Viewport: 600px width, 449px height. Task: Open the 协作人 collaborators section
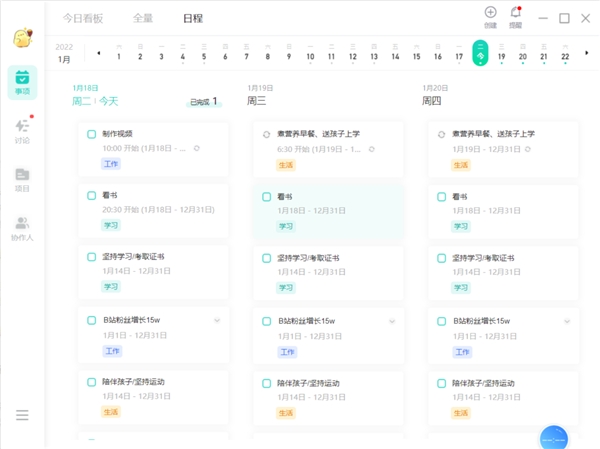[x=22, y=229]
